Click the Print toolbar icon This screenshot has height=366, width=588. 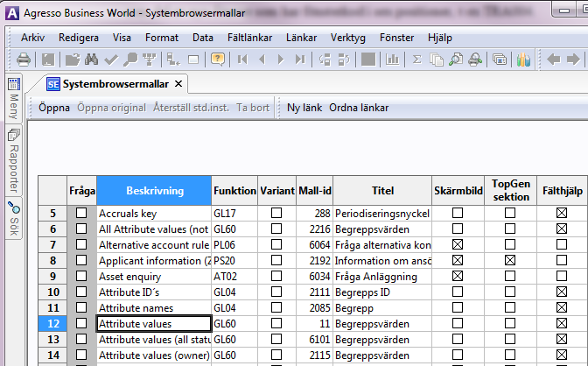(x=24, y=60)
